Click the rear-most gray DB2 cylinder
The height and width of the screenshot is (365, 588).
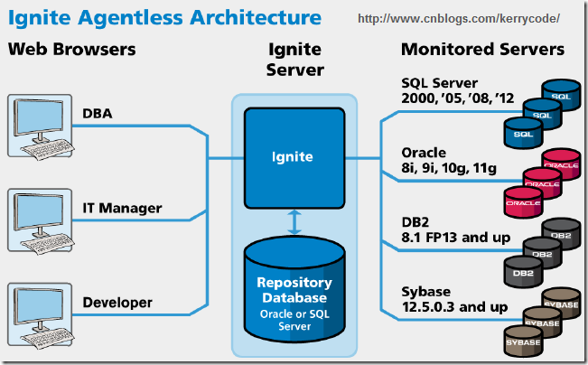tap(562, 233)
